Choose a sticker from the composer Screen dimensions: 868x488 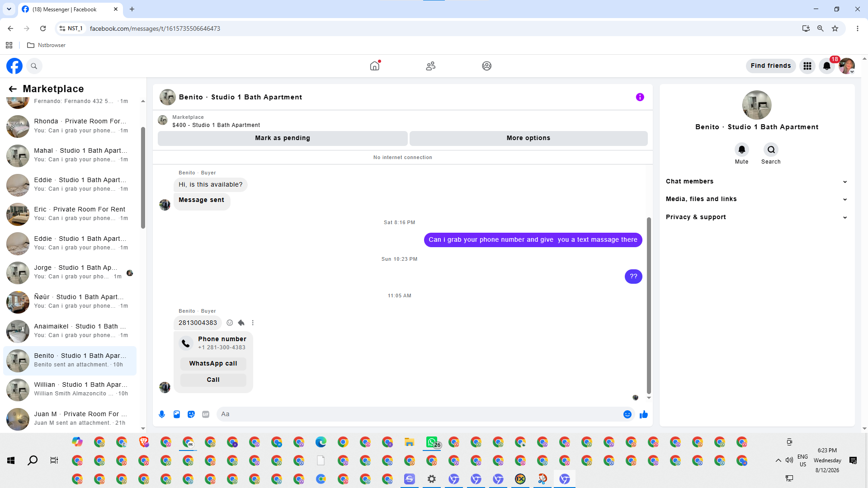pos(191,414)
